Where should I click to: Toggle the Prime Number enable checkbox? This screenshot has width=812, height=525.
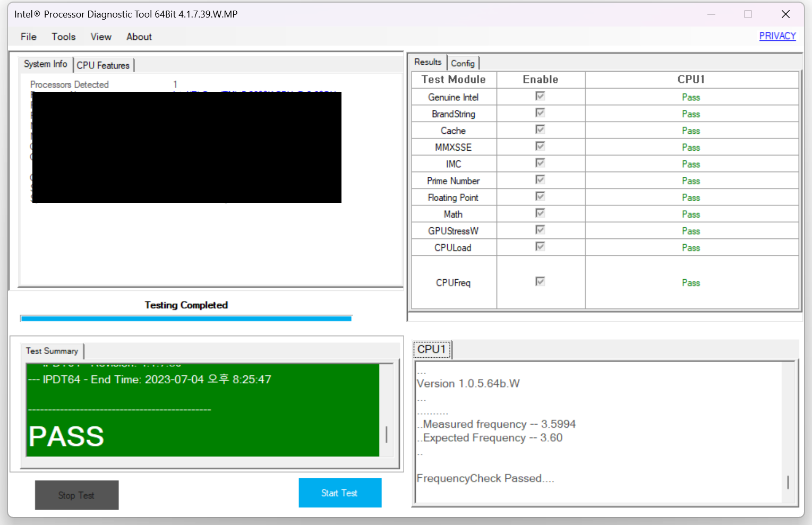pyautogui.click(x=540, y=180)
